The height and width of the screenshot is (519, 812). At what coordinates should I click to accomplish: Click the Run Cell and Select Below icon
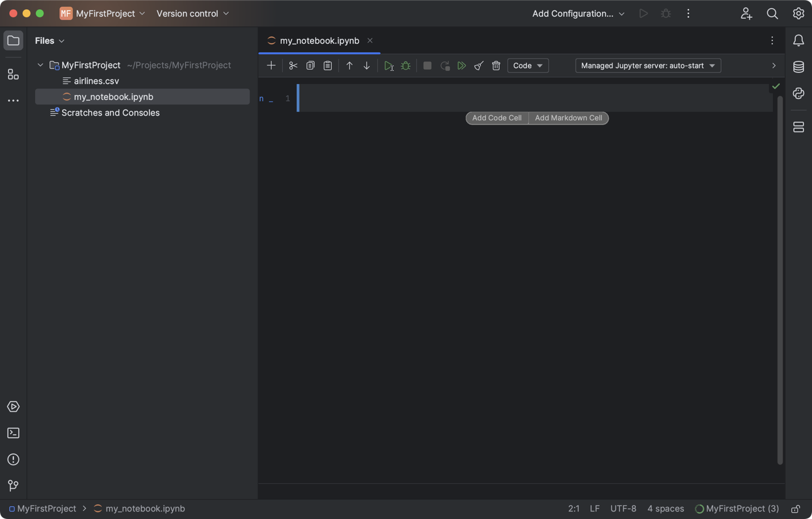click(x=389, y=66)
